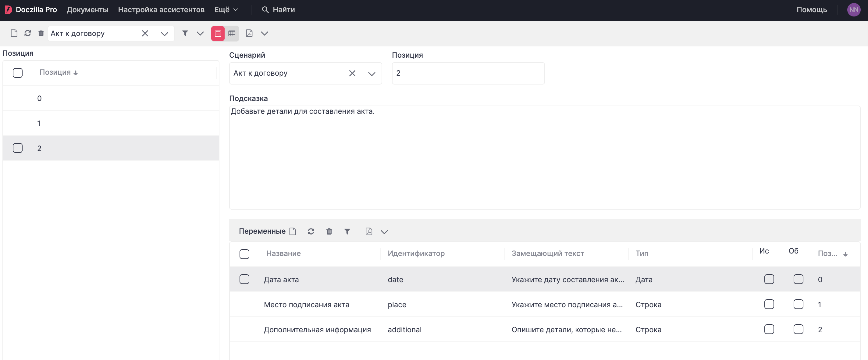Screen dimensions: 868x360
Task: Open the filter options chevron in top toolbar
Action: 200,33
